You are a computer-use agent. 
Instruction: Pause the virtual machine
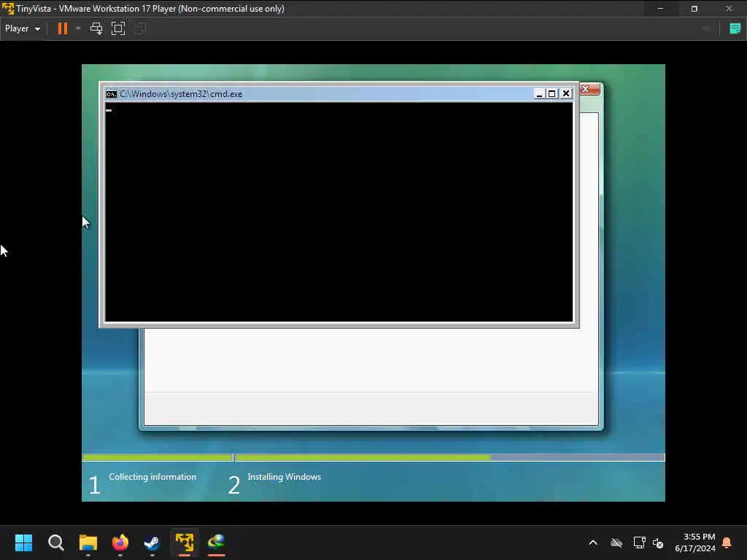tap(63, 28)
